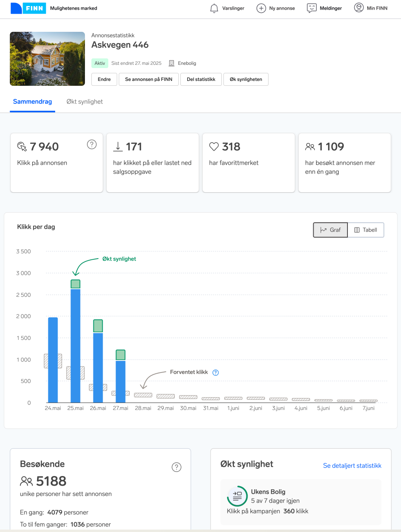Click 'To til fem ganger: 1036 personer'
This screenshot has height=532, width=401.
66,524
